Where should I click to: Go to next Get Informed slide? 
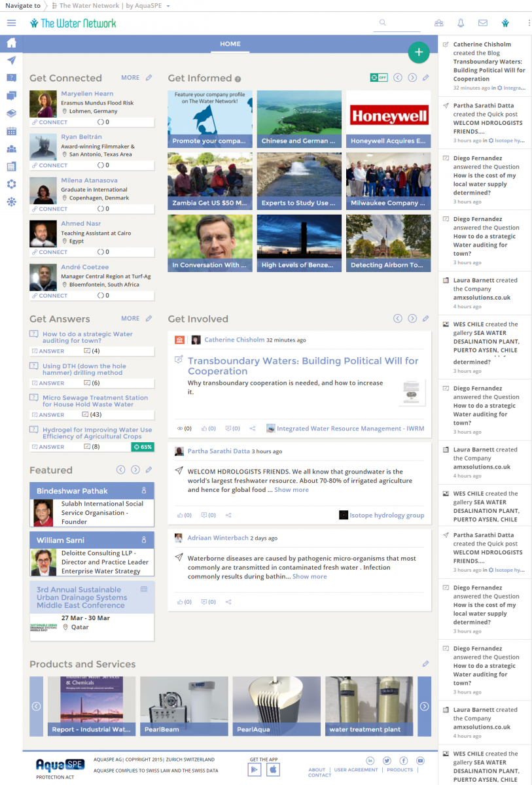(x=412, y=78)
